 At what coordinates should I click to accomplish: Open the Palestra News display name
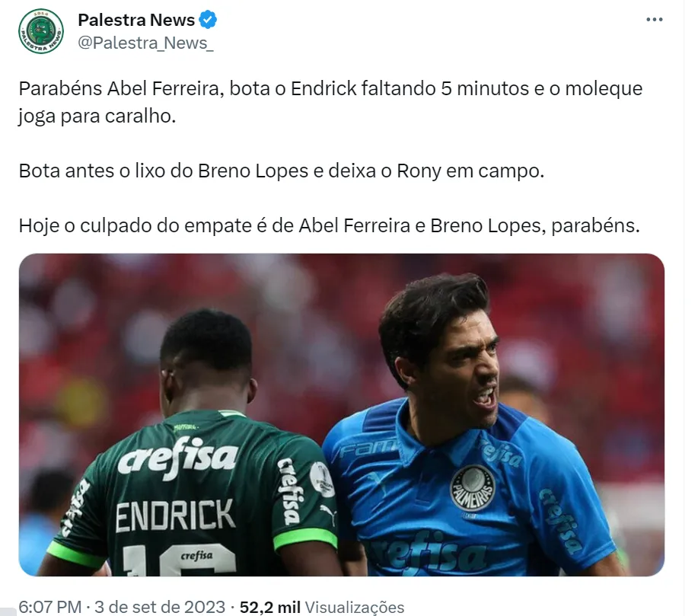(136, 20)
